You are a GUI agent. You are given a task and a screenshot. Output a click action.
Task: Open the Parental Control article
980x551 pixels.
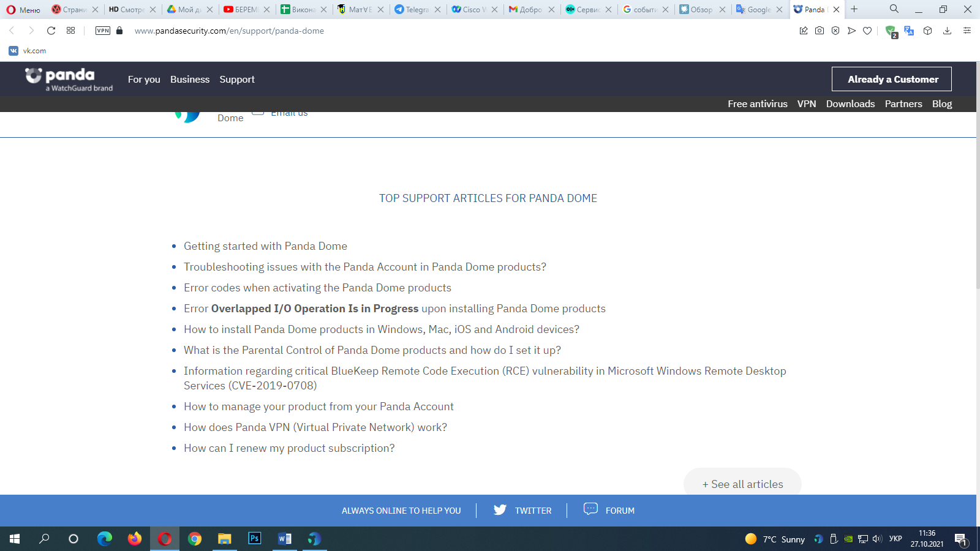(x=372, y=350)
